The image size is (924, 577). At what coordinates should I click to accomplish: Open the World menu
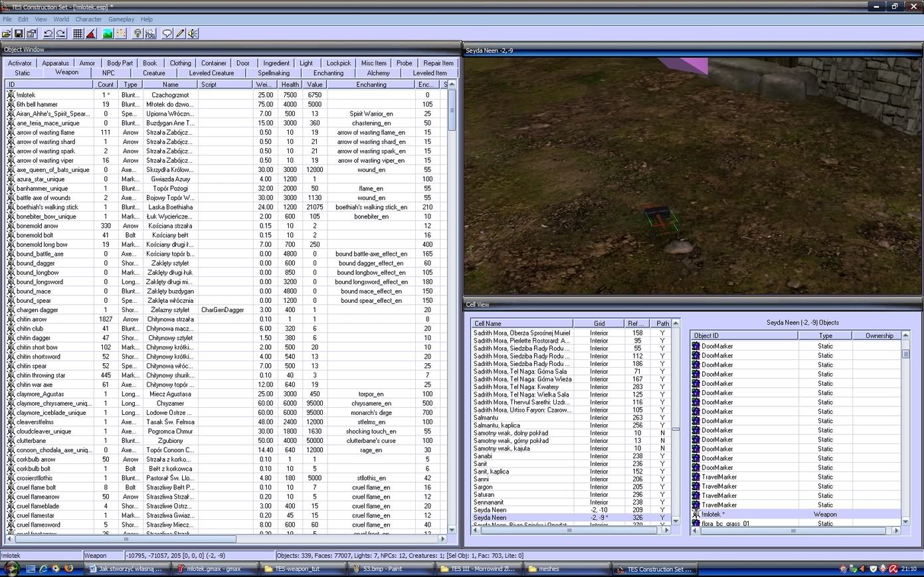click(x=61, y=19)
